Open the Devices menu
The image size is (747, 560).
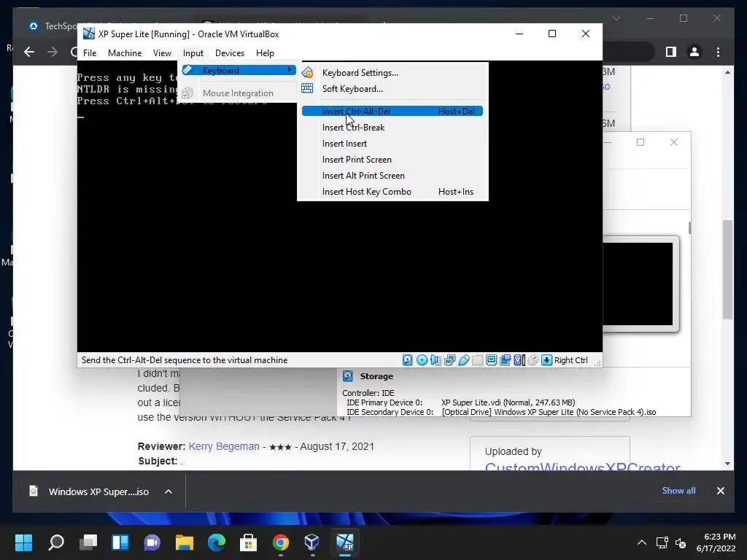(x=230, y=52)
